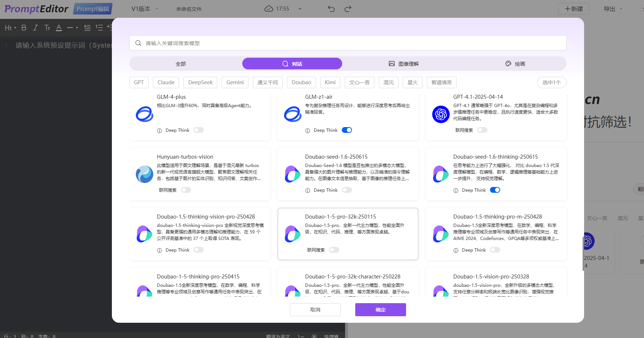Click the undo arrow icon
Viewport: 644px width, 338px height.
[x=331, y=9]
